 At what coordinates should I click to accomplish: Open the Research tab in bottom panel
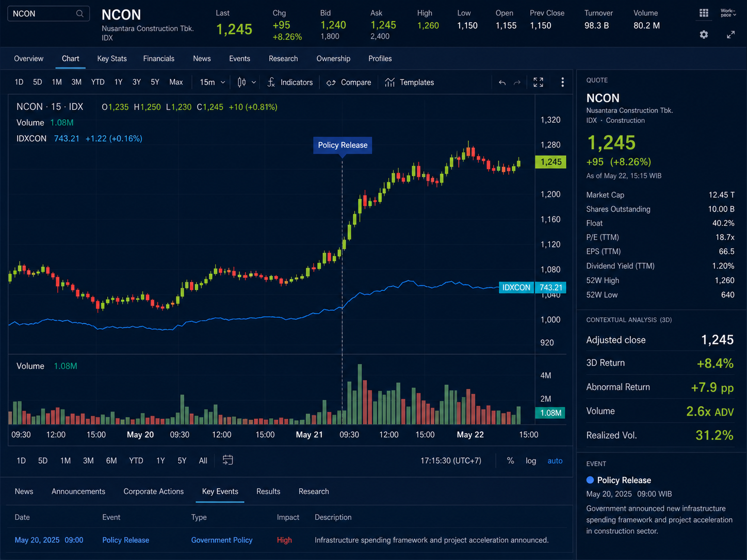[314, 491]
